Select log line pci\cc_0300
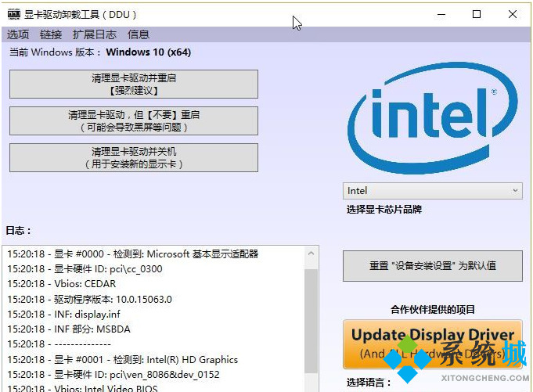The height and width of the screenshot is (392, 533). [x=85, y=269]
